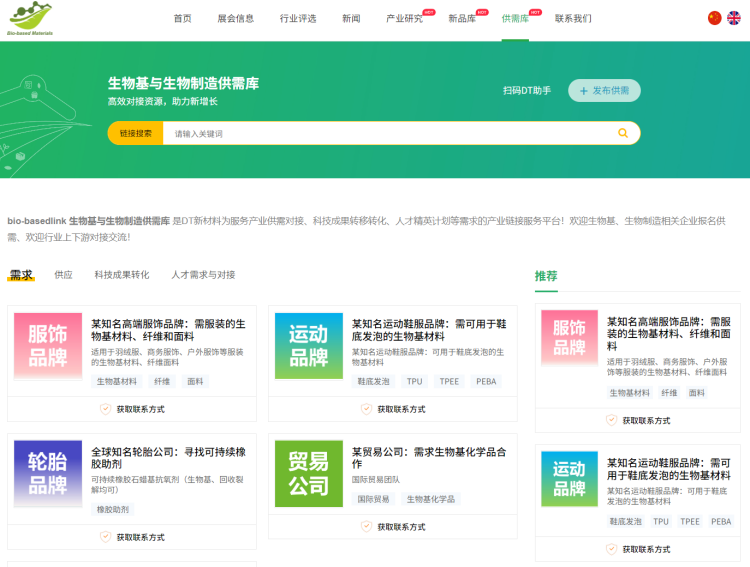Screen dimensions: 750x567
Task: Select the 供应 tab
Action: click(x=63, y=275)
